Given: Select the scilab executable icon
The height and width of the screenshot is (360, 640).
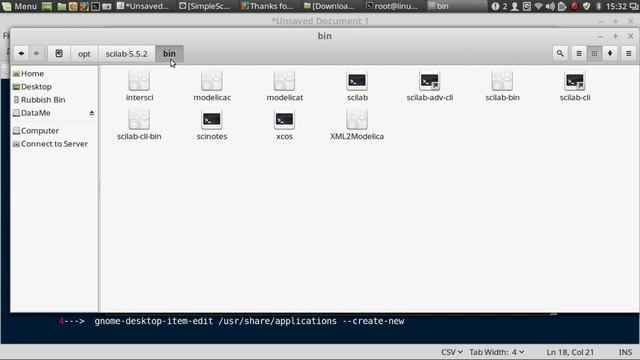Looking at the screenshot, I should [357, 81].
